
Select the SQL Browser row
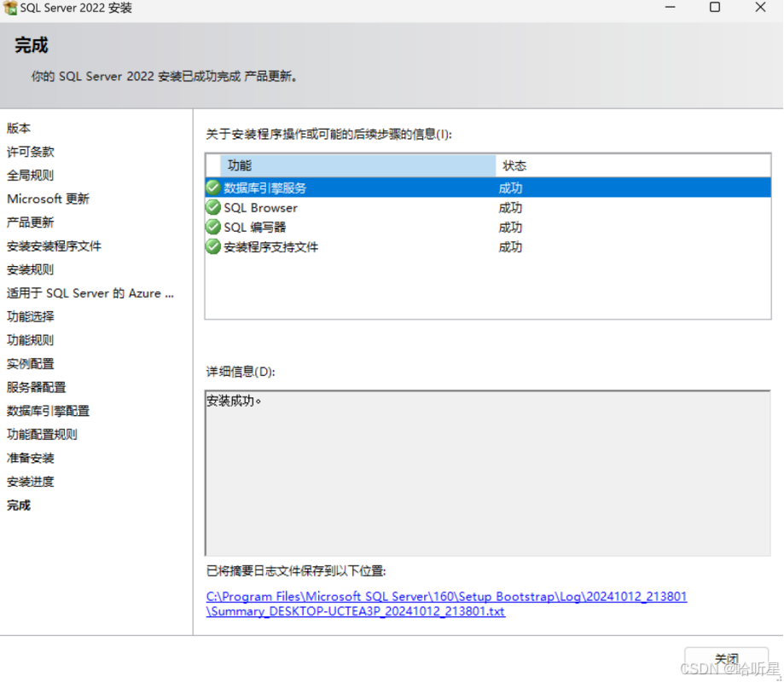pyautogui.click(x=488, y=207)
